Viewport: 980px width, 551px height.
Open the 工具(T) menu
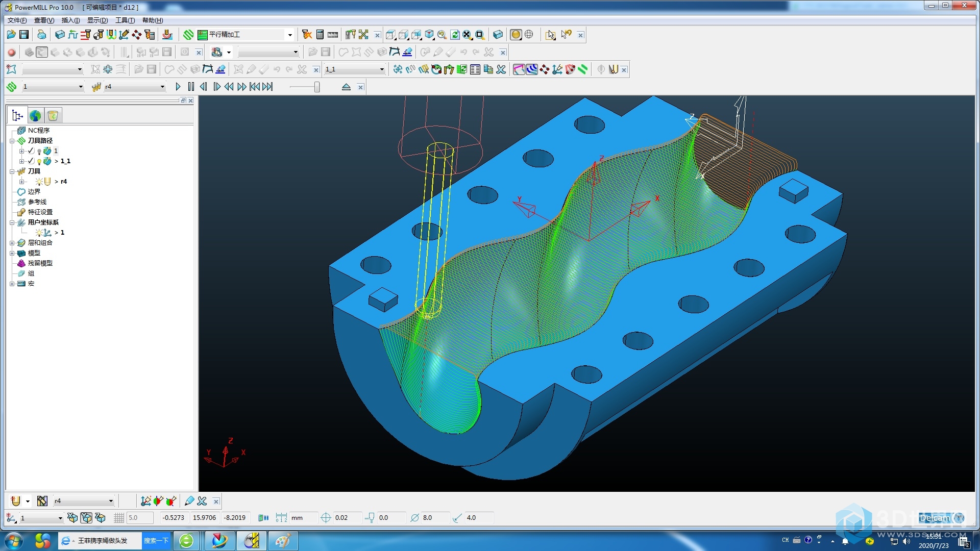[x=125, y=20]
